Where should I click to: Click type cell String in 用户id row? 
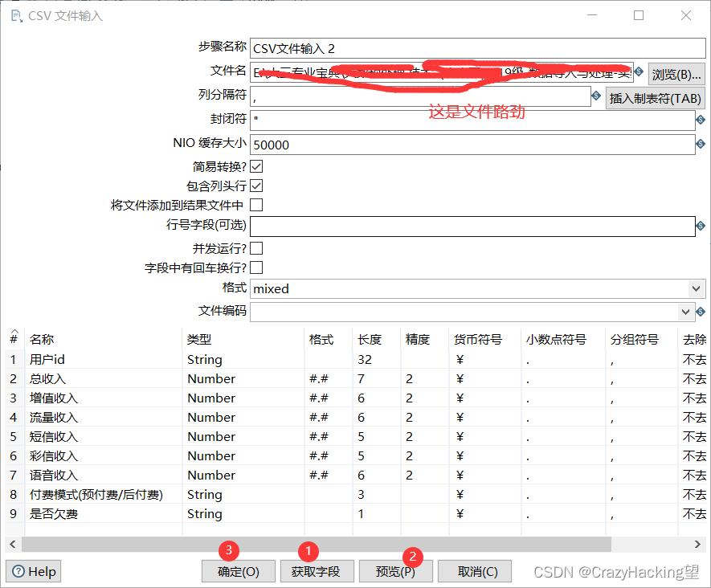coord(243,360)
